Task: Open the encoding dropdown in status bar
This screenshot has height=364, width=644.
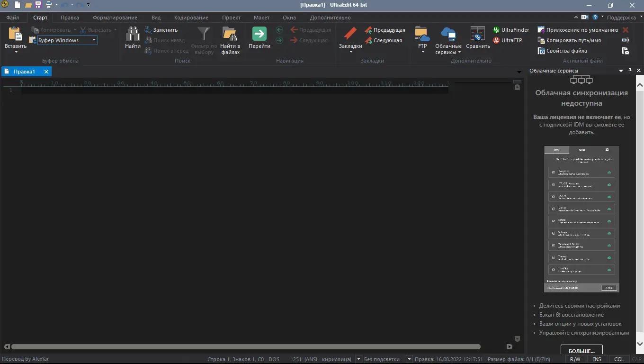Action: 358,359
